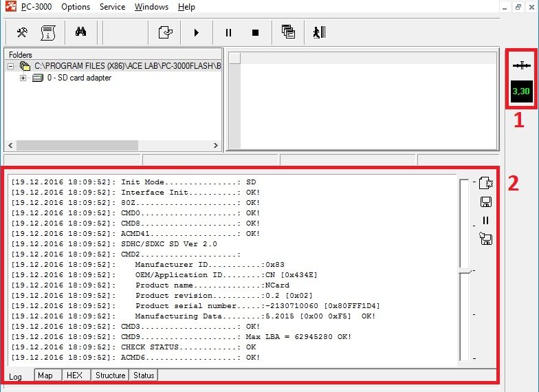The image size is (539, 392).
Task: Switch to the Status tab
Action: [144, 375]
